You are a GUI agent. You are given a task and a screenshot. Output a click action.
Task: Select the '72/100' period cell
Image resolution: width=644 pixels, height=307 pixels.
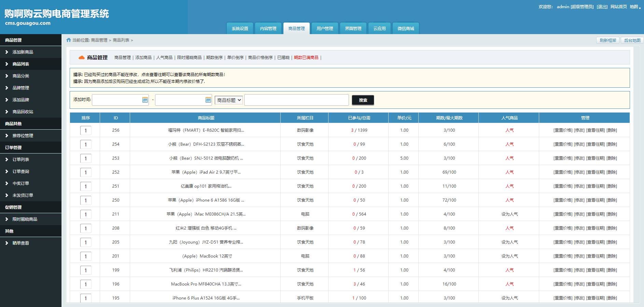click(x=449, y=200)
